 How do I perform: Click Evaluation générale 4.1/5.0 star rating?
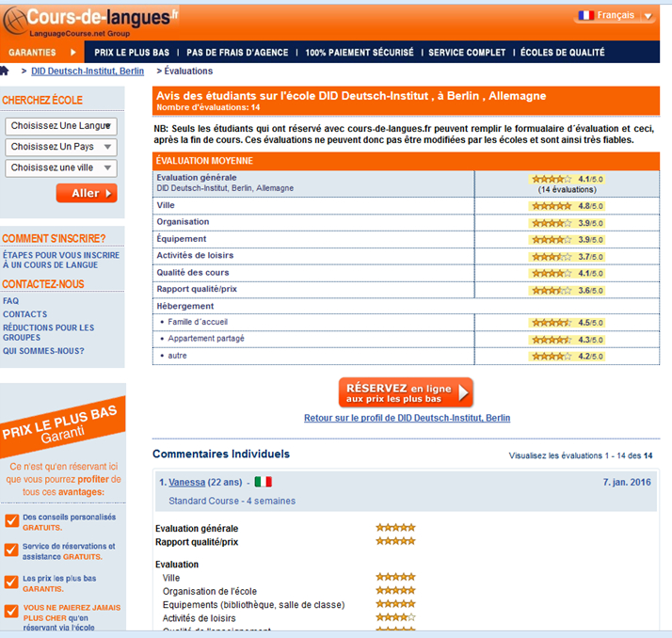[552, 179]
